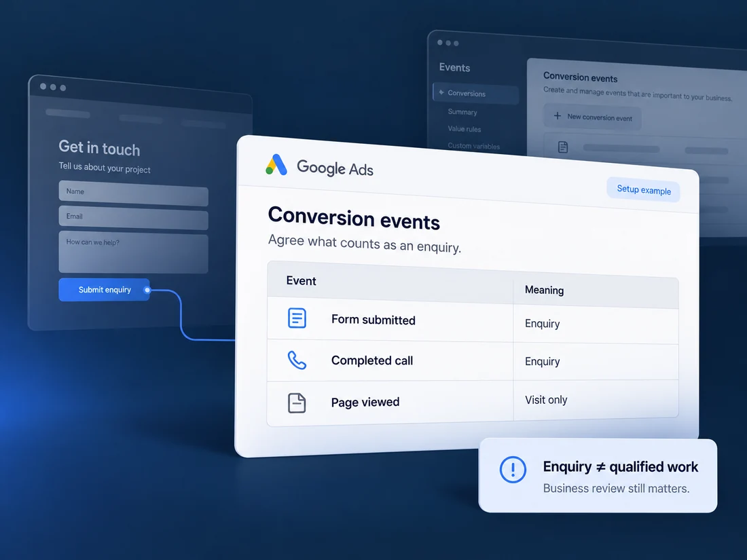
Task: Select the Completed call row label
Action: pyautogui.click(x=371, y=360)
